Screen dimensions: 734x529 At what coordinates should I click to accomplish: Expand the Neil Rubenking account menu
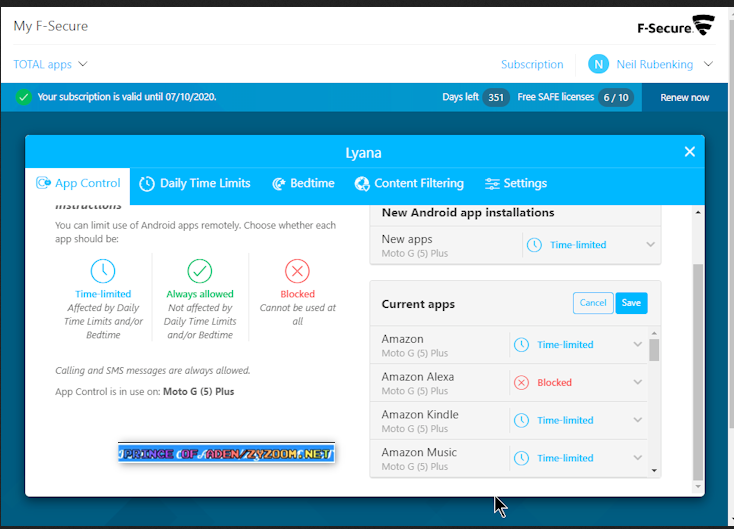[x=708, y=64]
